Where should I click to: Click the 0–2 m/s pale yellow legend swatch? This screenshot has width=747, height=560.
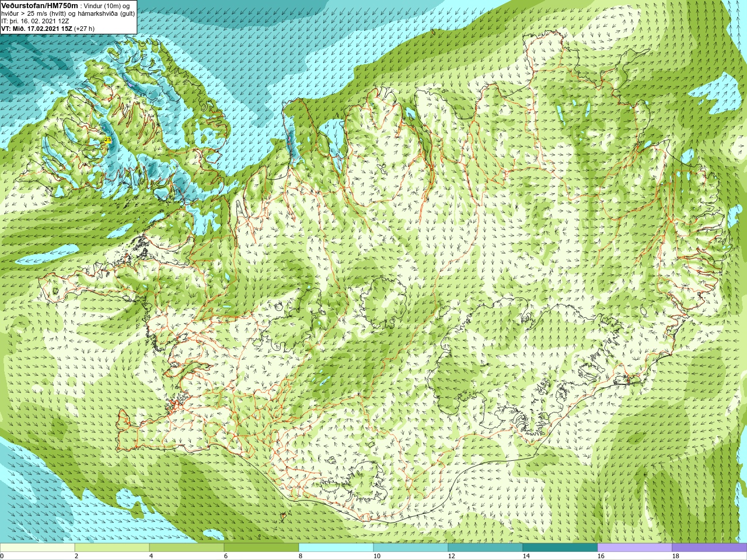click(x=37, y=548)
